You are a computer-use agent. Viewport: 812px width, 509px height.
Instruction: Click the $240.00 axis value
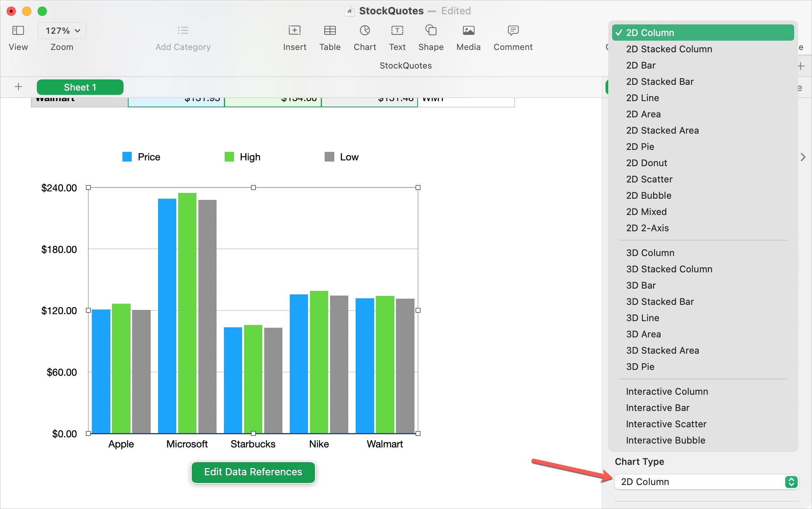pyautogui.click(x=59, y=188)
